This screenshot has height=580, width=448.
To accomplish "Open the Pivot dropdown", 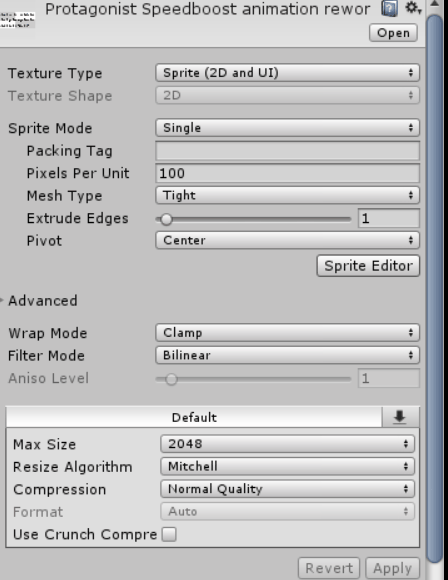I will [287, 240].
